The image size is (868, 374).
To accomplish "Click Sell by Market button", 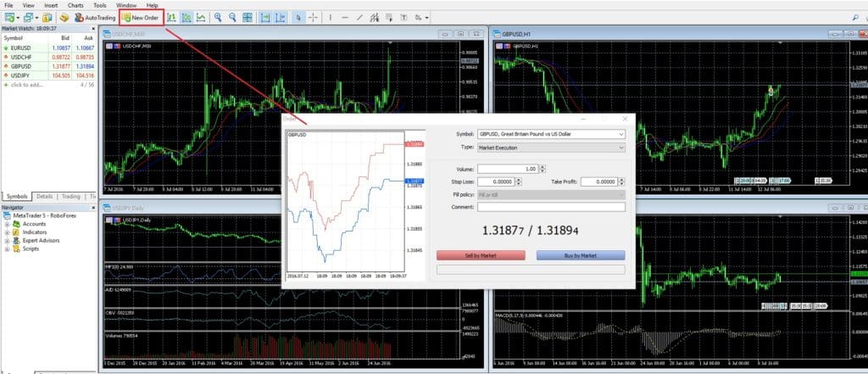I will [481, 255].
